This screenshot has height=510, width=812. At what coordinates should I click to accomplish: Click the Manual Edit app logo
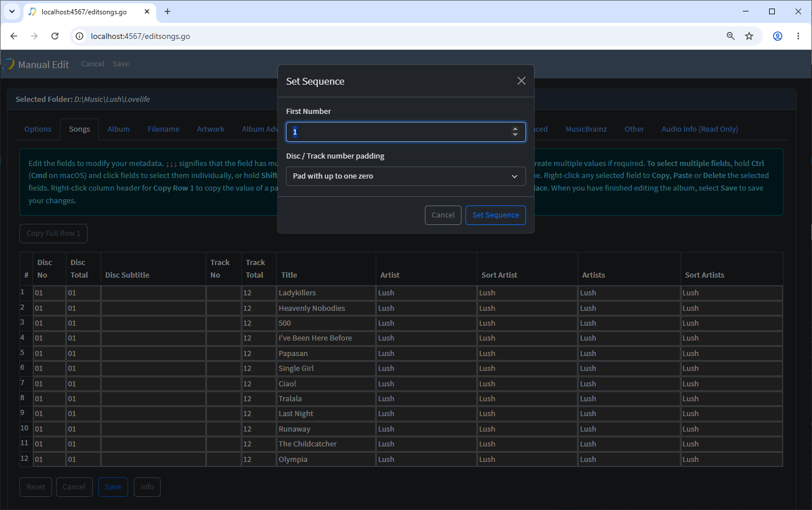pos(8,64)
